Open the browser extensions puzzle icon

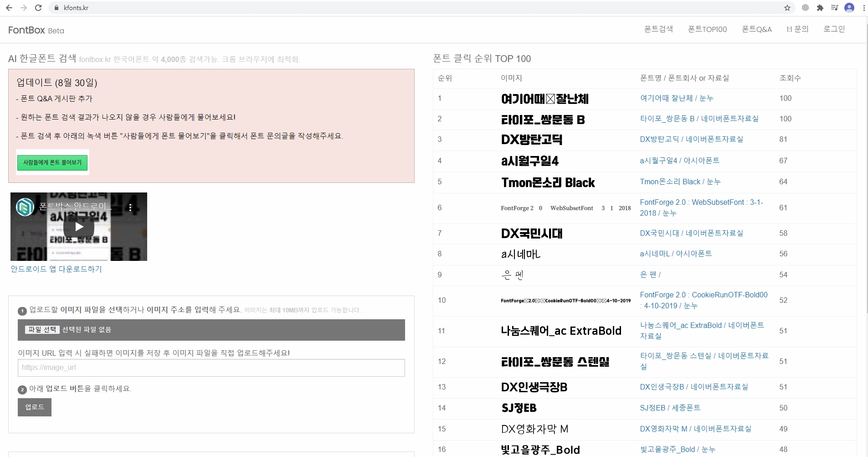820,8
